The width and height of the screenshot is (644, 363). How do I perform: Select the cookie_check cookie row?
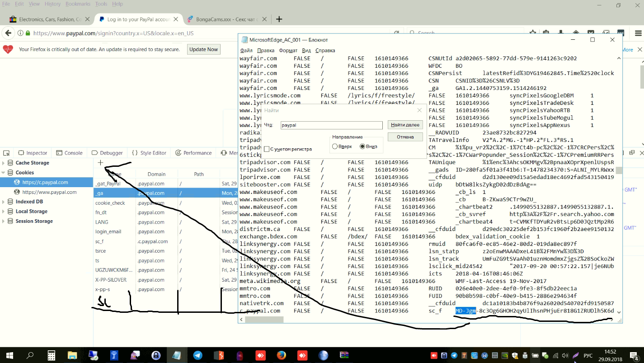(165, 203)
